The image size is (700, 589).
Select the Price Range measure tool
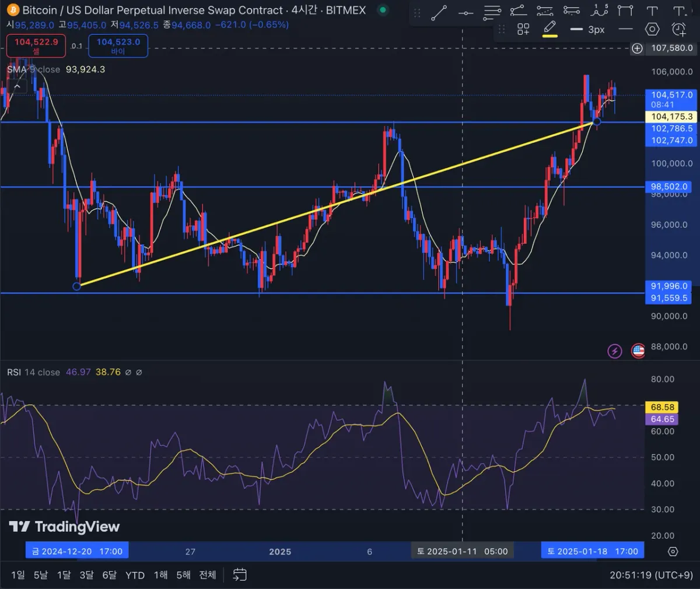click(x=625, y=11)
